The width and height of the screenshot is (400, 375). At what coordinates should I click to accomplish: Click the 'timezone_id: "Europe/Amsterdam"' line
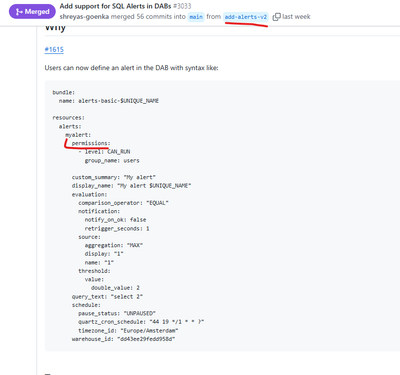128,330
